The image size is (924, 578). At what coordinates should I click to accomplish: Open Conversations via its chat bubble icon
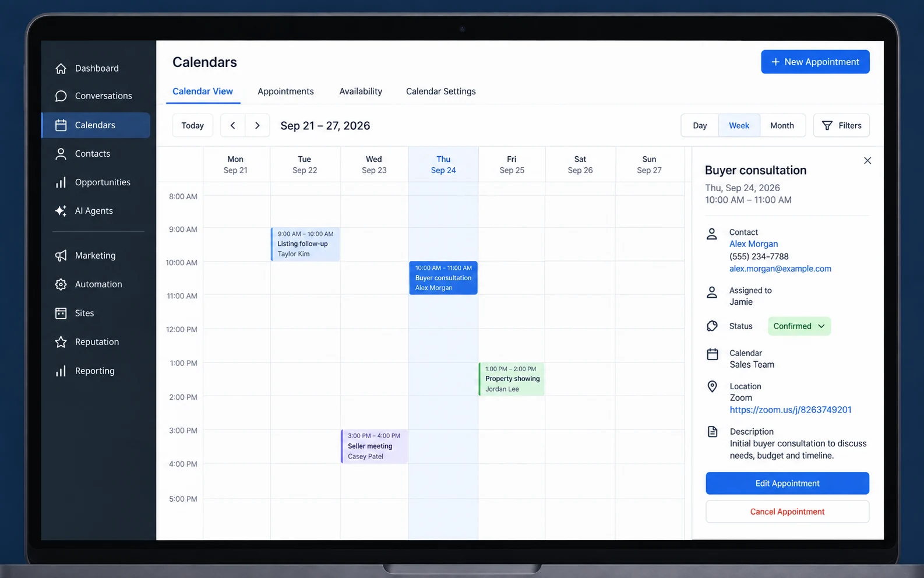[x=61, y=96]
